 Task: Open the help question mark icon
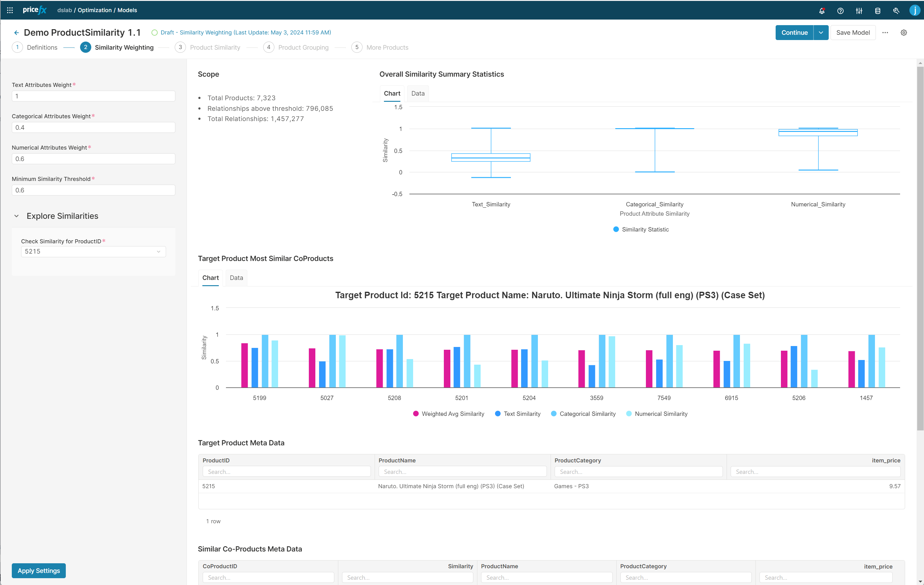(840, 10)
